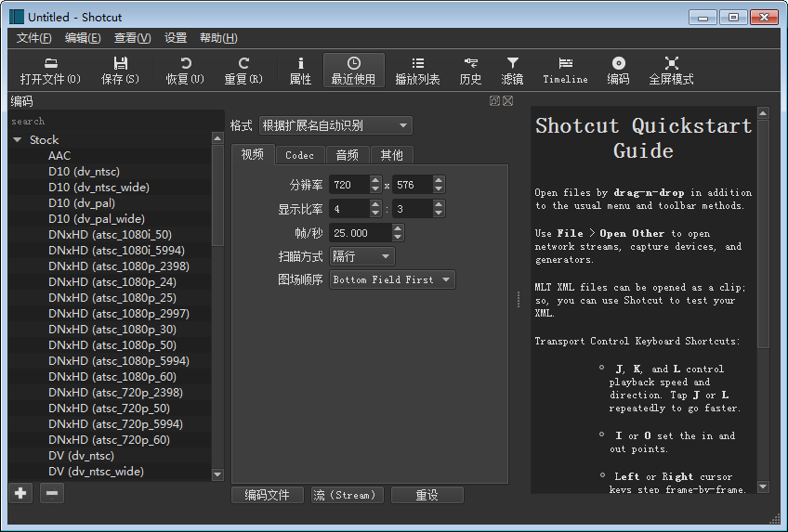
Task: Add a new preset with plus button
Action: tap(20, 493)
